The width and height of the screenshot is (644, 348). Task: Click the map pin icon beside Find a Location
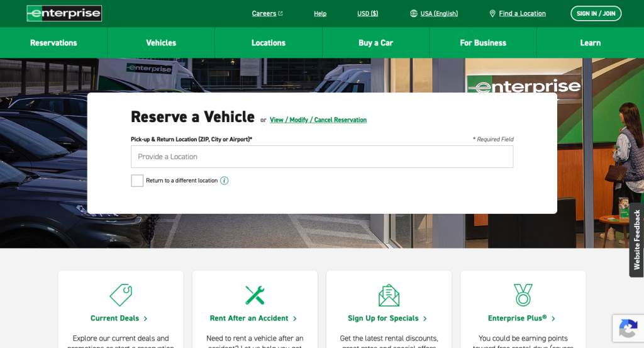[x=492, y=14]
